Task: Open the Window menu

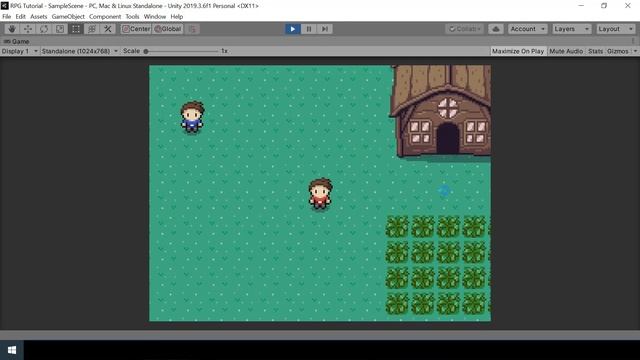Action: pyautogui.click(x=155, y=17)
